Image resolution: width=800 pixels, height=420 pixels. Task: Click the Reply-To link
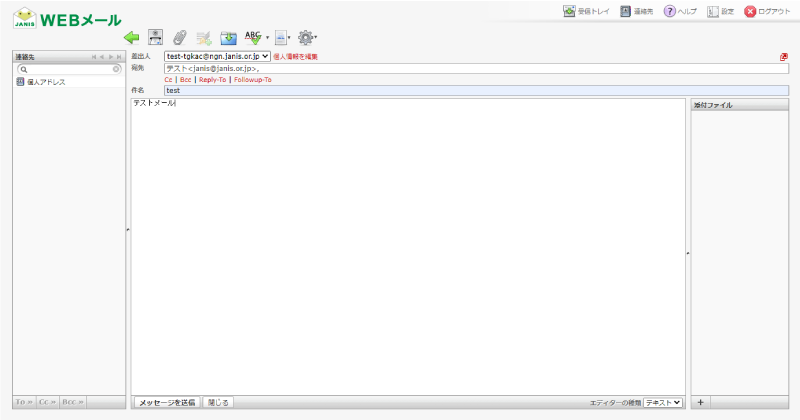[x=212, y=80]
